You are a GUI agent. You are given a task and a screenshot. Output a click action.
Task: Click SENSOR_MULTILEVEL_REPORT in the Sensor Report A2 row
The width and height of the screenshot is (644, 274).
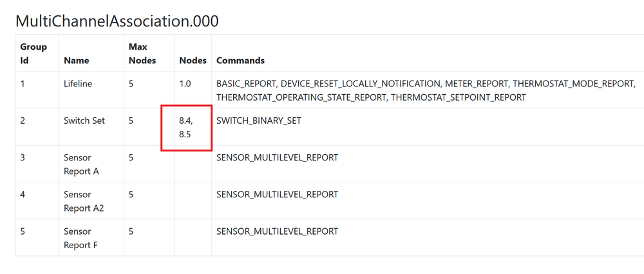pos(277,195)
